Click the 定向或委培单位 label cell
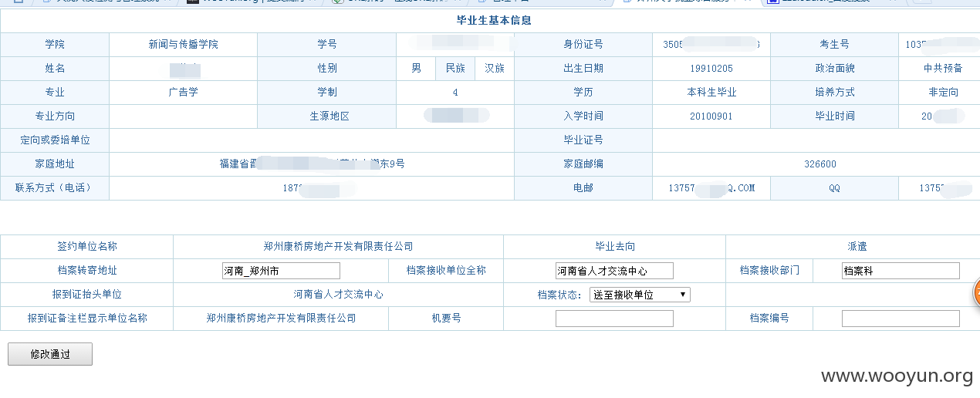This screenshot has width=980, height=398. (55, 140)
